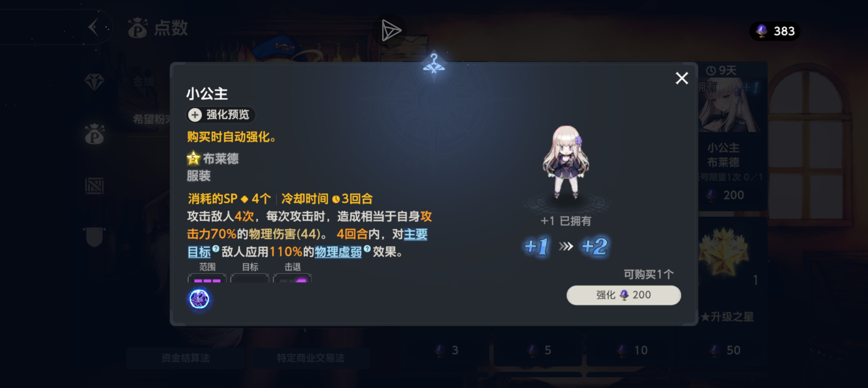Viewport: 868px width, 388px height.
Task: Click the 强化 200 upgrade button
Action: 623,295
